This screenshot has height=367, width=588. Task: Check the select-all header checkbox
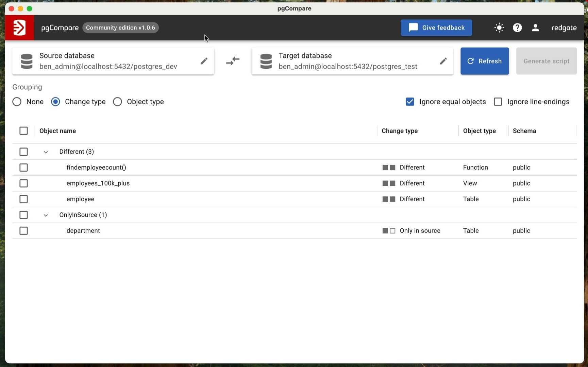(23, 131)
